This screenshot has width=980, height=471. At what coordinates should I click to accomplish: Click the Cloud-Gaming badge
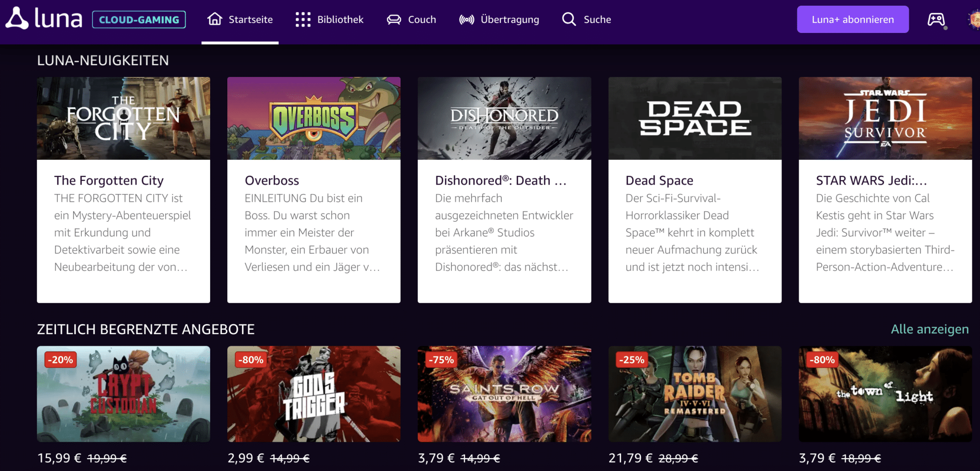pyautogui.click(x=139, y=20)
